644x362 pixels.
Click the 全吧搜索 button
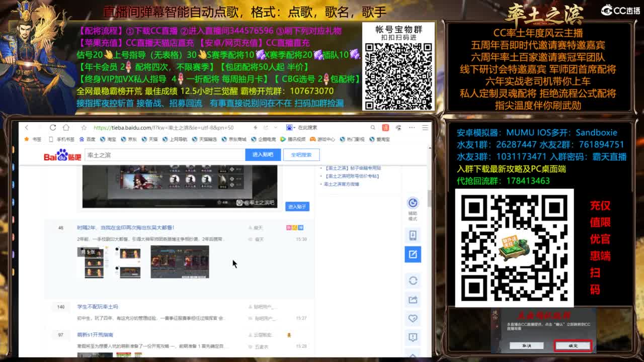point(301,155)
